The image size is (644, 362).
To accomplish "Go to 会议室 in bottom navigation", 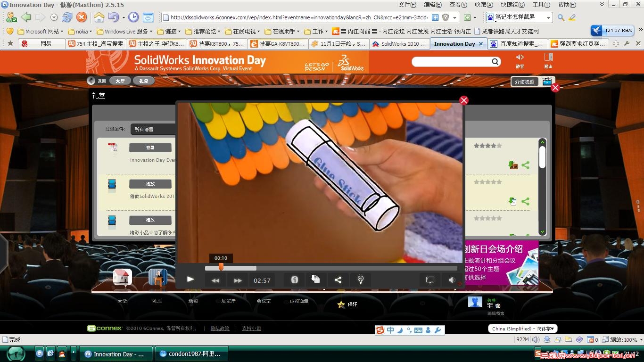I will point(264,301).
